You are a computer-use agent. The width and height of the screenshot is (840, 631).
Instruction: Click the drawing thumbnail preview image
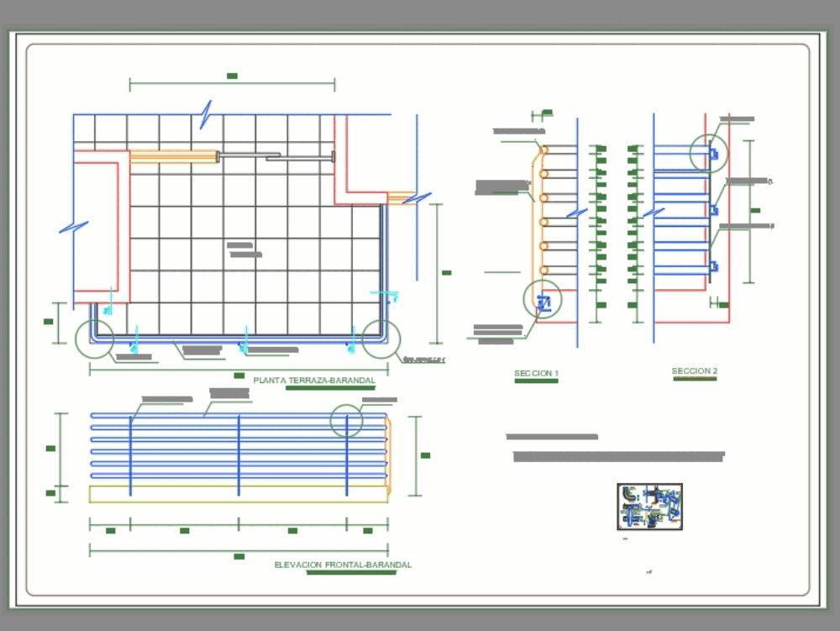(649, 507)
